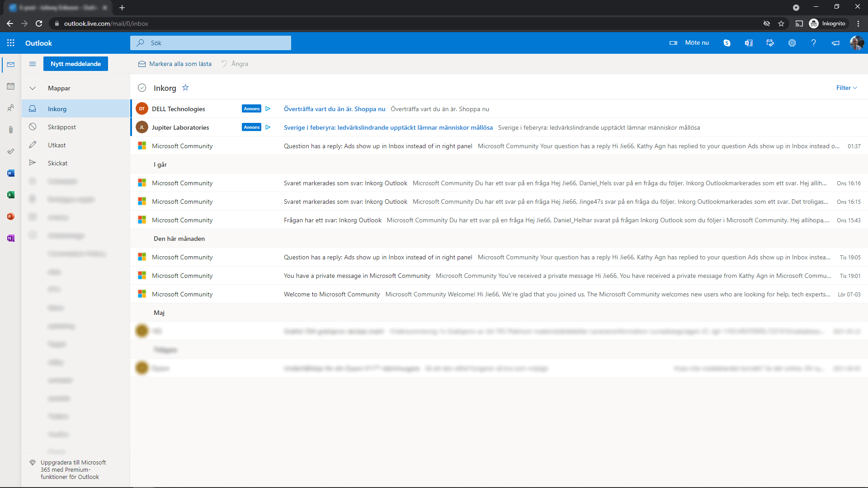Open the My Day calendar-check icon
Viewport: 868px width, 488px height.
tap(770, 43)
